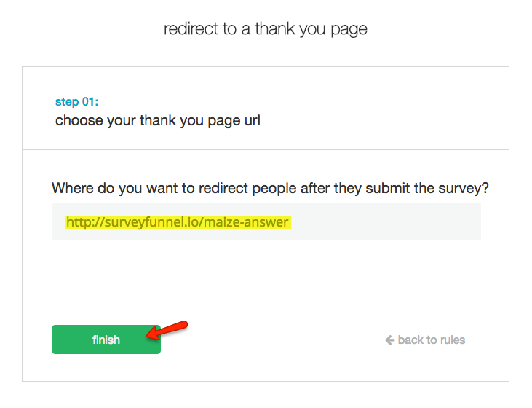532x408 pixels.
Task: Place cursor on "http://" prefix in the URL
Action: (82, 221)
